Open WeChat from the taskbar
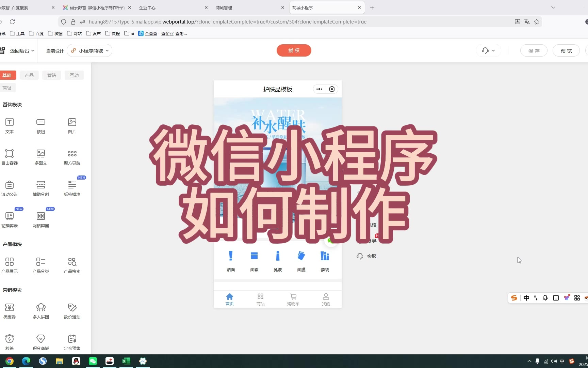The image size is (588, 368). [93, 361]
